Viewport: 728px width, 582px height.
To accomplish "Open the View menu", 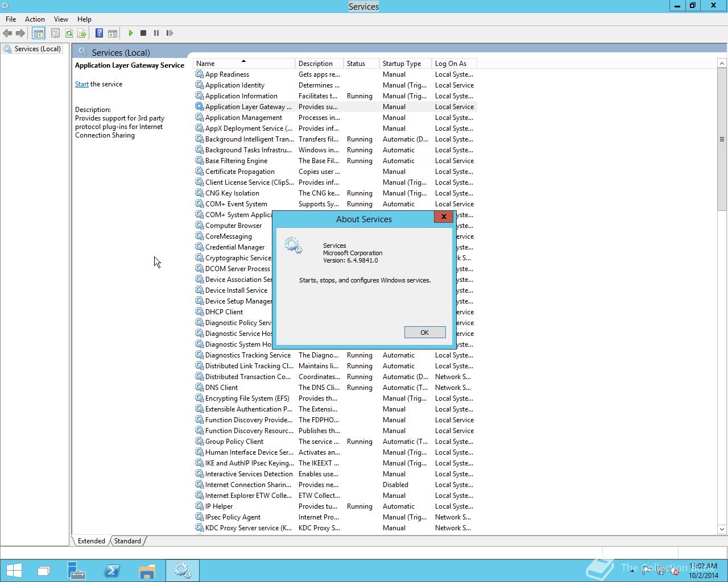I will tap(61, 19).
